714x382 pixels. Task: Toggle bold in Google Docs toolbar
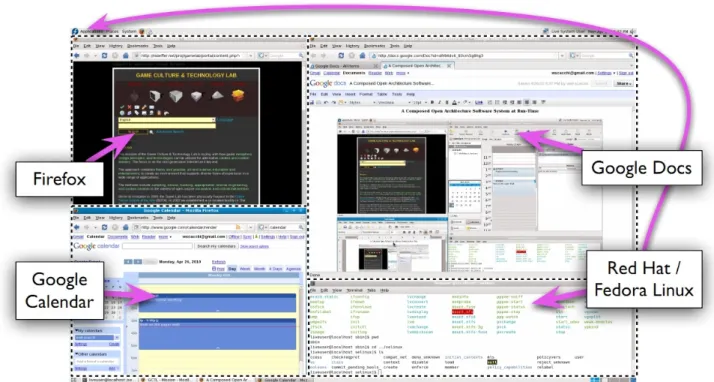point(432,102)
